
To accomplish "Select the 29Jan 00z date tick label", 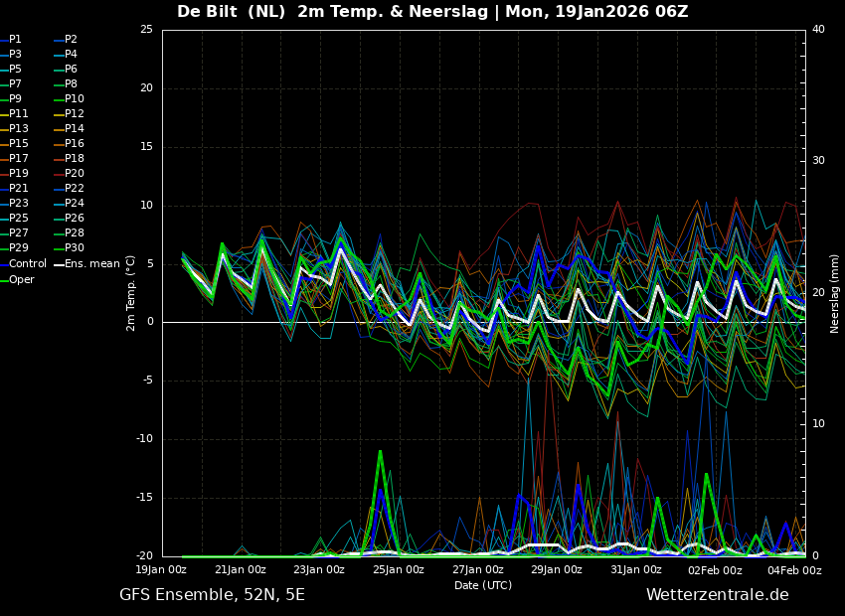I will click(557, 570).
